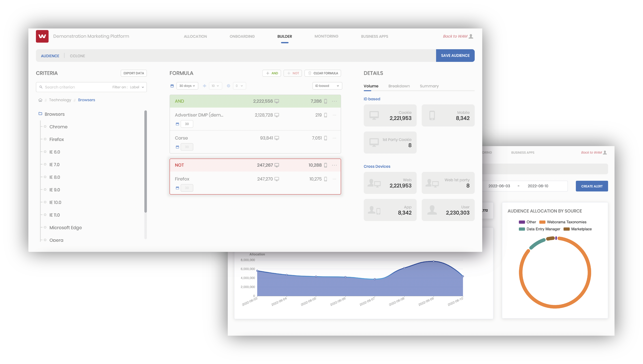Click the 30 days field under Advertiser DMP
This screenshot has width=643, height=364.
pos(187,124)
